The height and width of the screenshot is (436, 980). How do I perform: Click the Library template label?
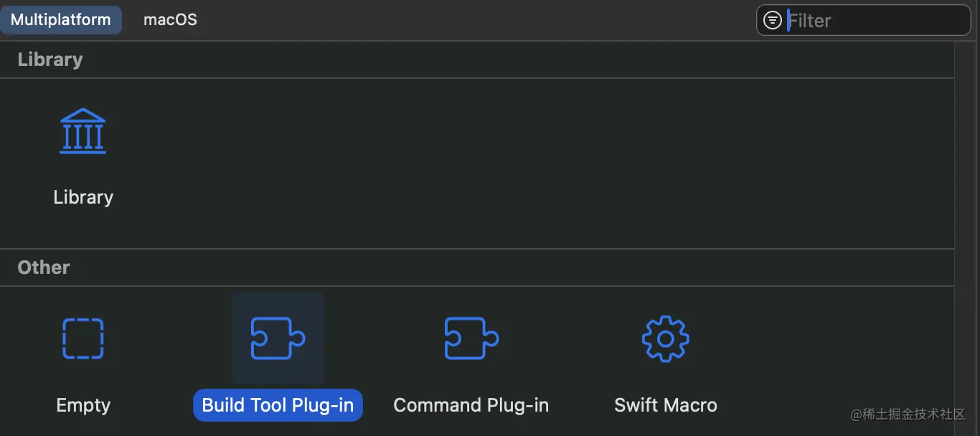click(83, 197)
